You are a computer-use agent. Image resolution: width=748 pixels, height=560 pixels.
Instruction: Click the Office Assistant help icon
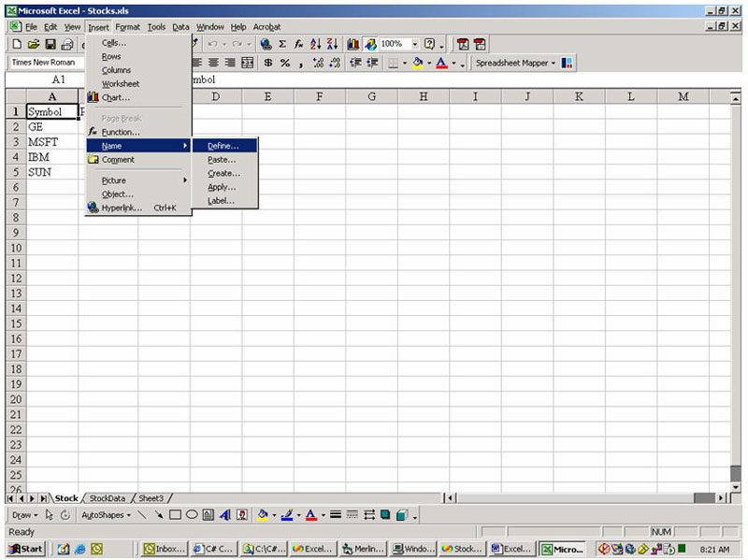[x=429, y=44]
